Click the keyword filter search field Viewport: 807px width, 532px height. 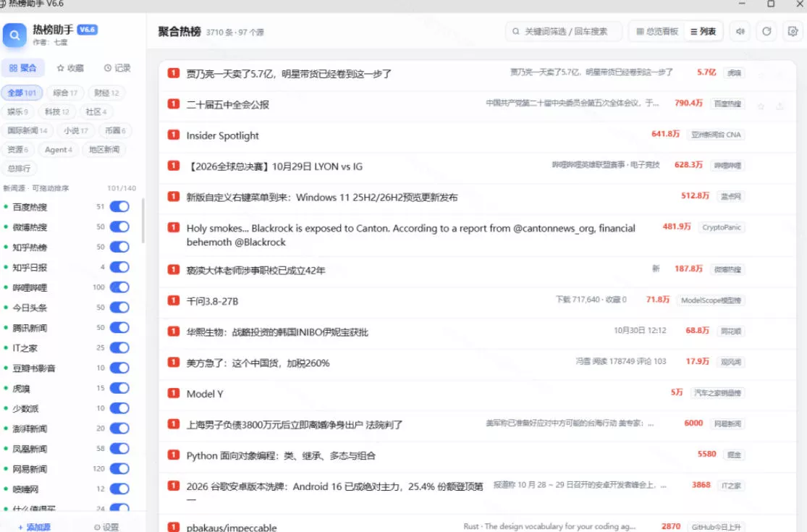click(564, 31)
